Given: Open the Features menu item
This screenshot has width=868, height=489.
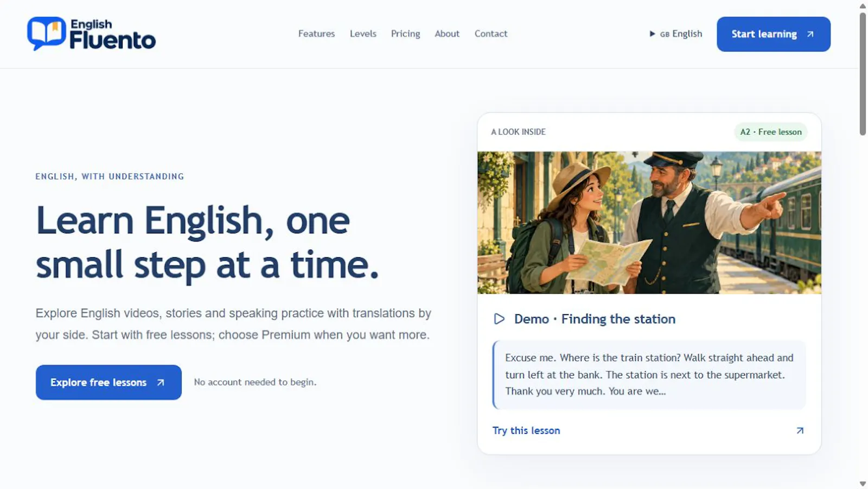Looking at the screenshot, I should 316,34.
